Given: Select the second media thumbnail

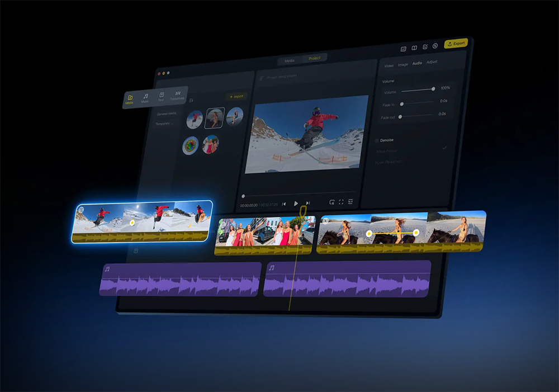Looking at the screenshot, I should (214, 118).
